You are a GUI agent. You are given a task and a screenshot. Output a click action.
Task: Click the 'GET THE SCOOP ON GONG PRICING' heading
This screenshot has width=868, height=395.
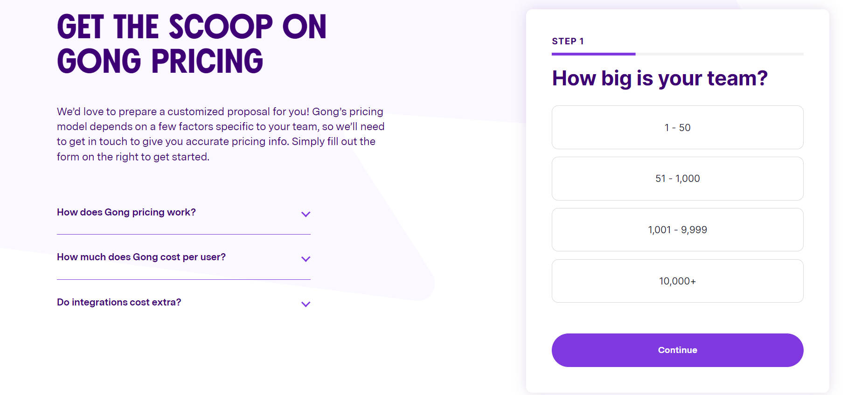pyautogui.click(x=191, y=43)
